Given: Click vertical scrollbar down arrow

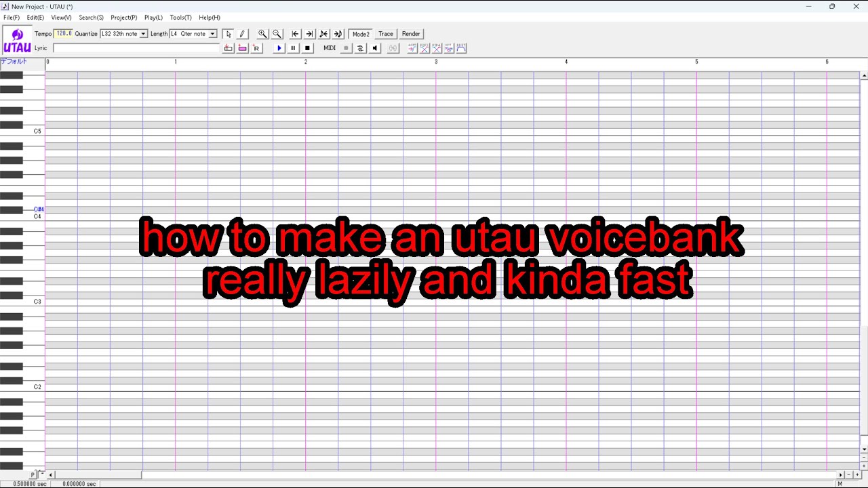Looking at the screenshot, I should [x=864, y=449].
